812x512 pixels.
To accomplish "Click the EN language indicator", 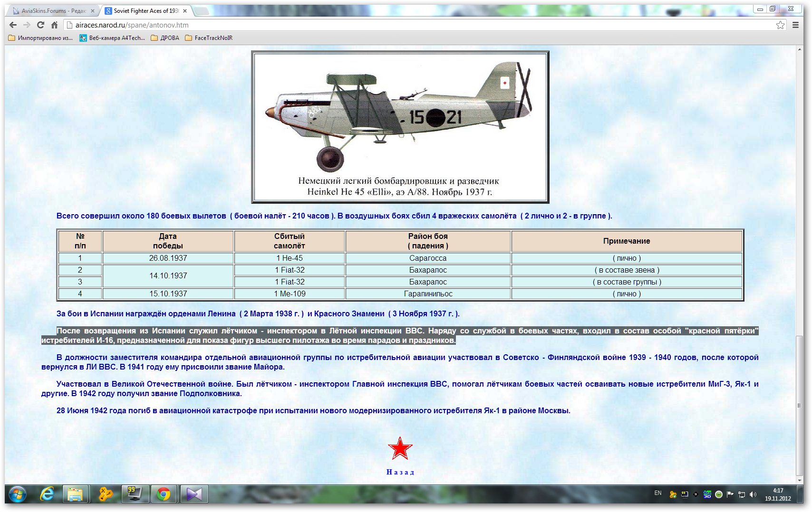I will (658, 493).
